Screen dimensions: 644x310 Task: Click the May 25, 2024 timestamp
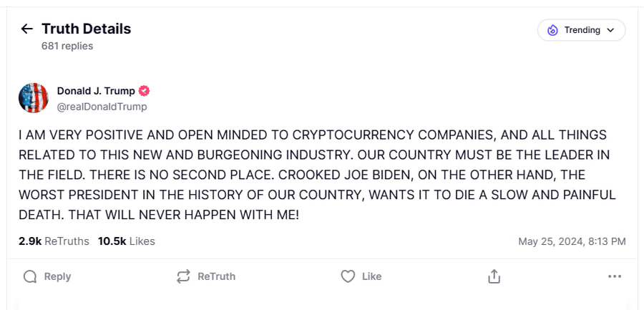coord(572,241)
